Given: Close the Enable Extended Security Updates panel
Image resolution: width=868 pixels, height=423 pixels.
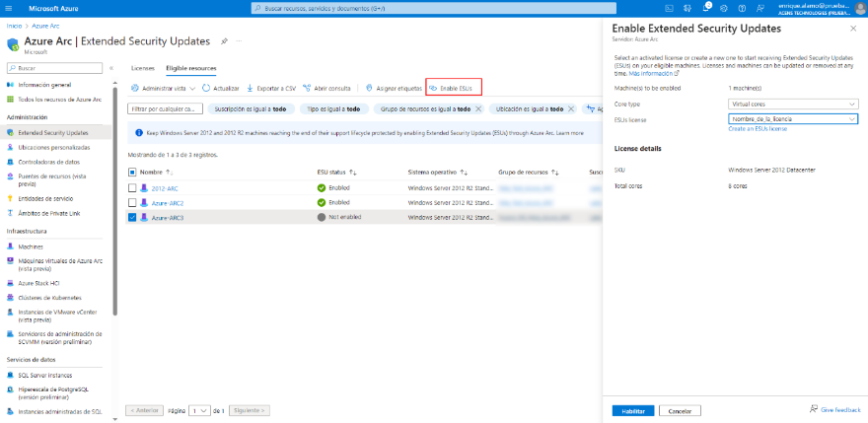Looking at the screenshot, I should [x=853, y=29].
